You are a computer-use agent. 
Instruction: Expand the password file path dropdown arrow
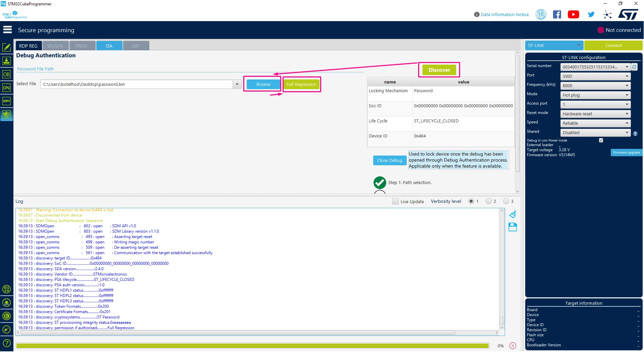tap(237, 84)
